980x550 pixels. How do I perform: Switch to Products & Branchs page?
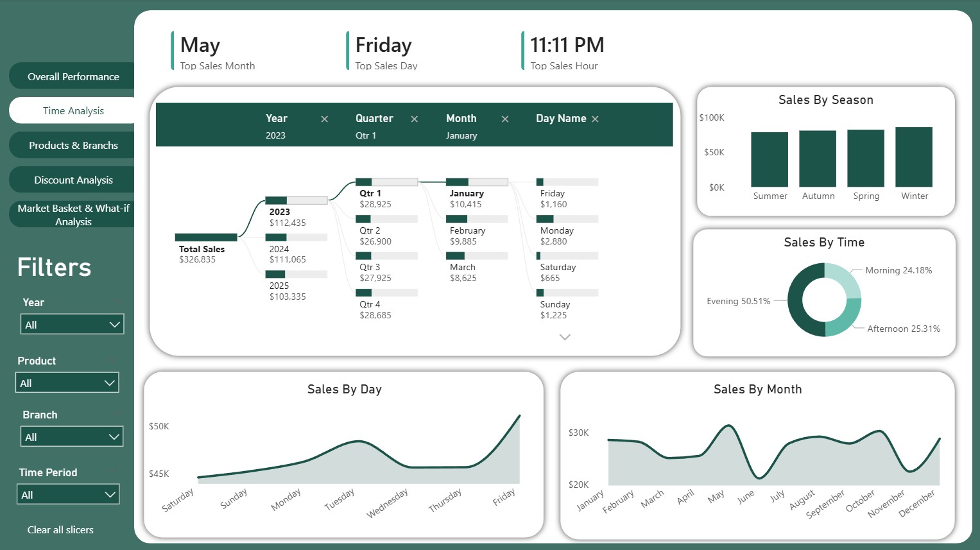(73, 146)
